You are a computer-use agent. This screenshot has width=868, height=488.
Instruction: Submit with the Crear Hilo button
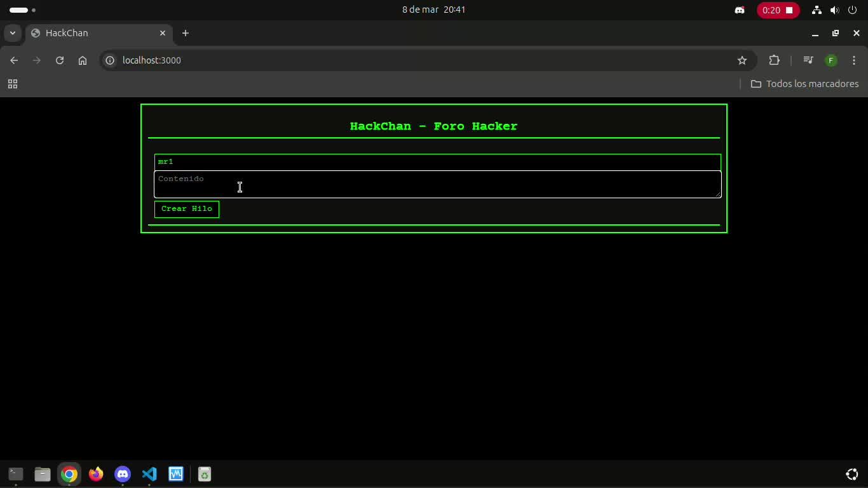(187, 209)
